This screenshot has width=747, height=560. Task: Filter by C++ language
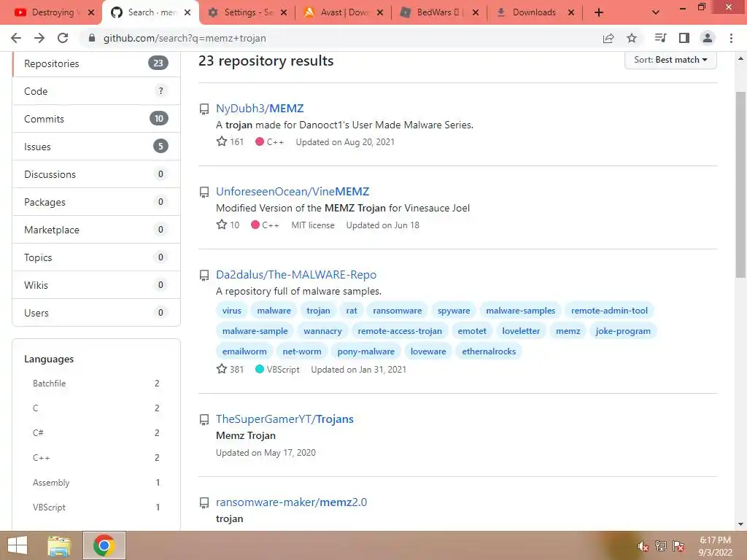(x=96, y=458)
